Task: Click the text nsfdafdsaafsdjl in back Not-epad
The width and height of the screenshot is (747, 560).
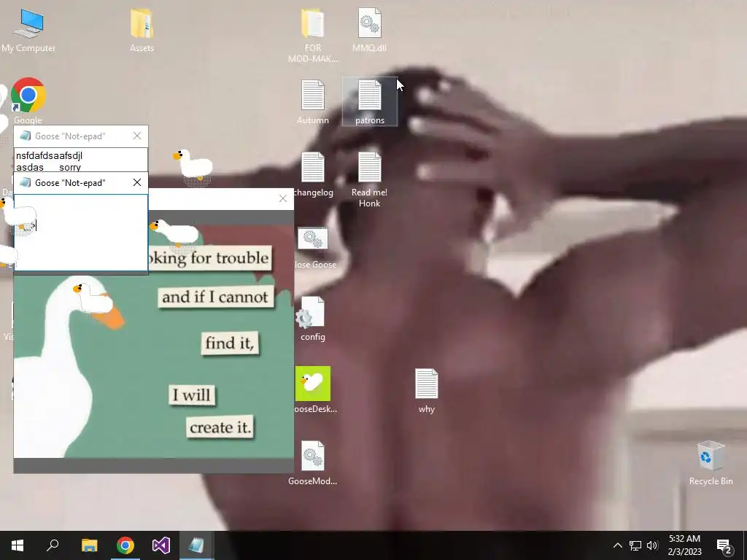Action: click(x=49, y=156)
